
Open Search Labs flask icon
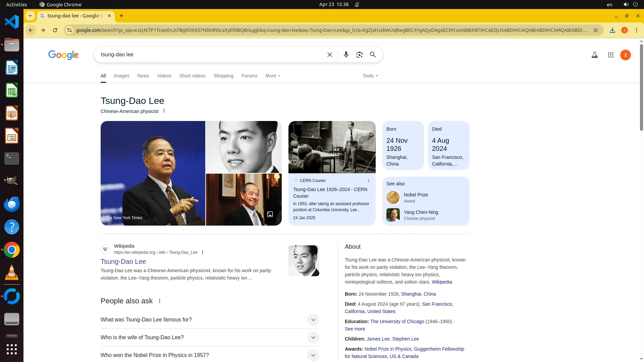click(x=594, y=55)
